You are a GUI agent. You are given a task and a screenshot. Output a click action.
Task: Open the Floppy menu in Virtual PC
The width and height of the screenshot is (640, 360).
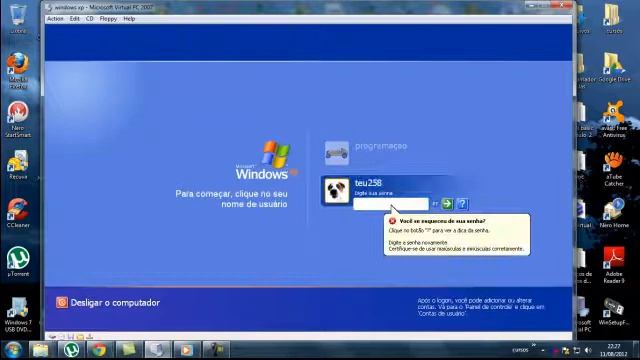point(108,19)
